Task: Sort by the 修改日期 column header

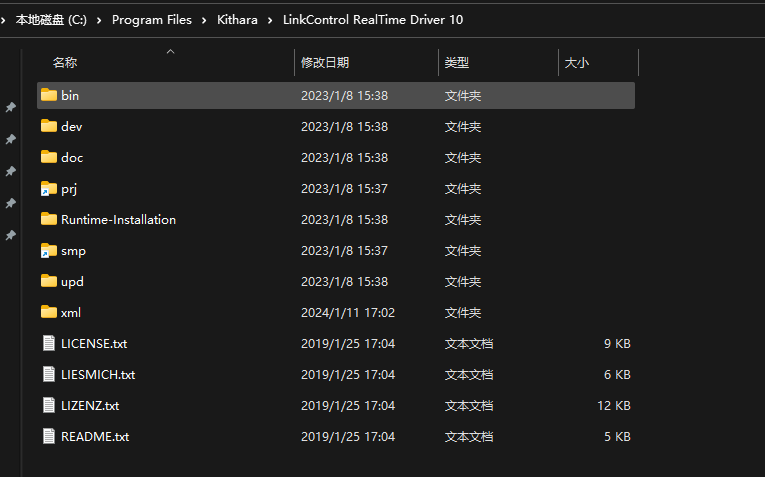Action: point(325,62)
